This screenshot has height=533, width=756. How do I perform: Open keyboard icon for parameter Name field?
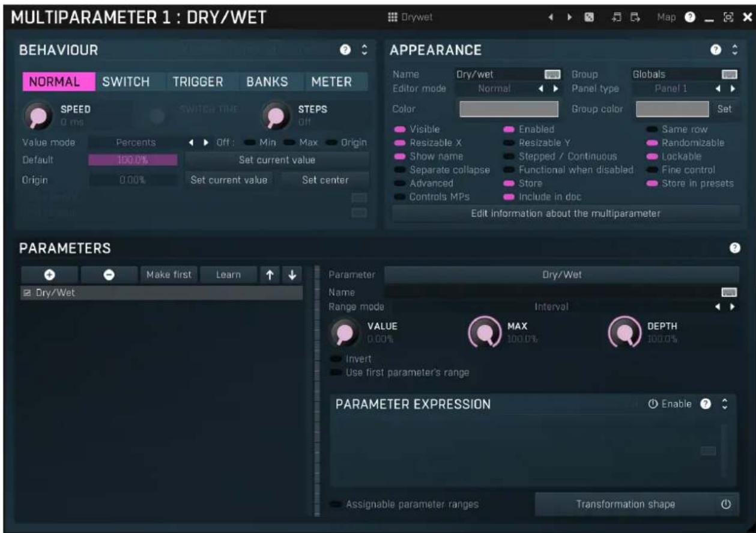click(x=729, y=292)
